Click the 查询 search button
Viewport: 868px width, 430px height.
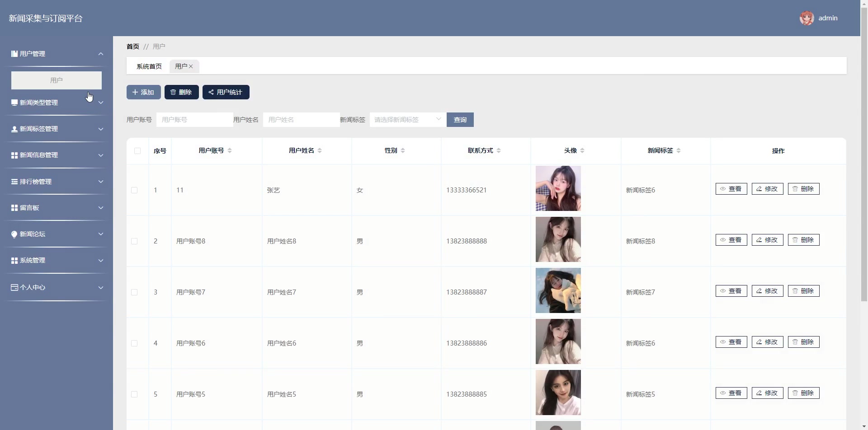click(460, 120)
